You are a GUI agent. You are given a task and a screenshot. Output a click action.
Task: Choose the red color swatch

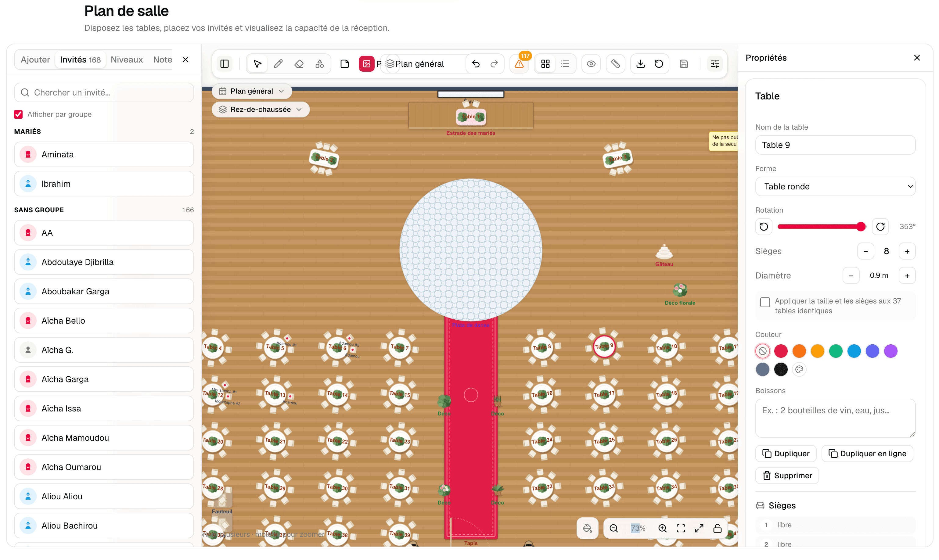(x=781, y=351)
